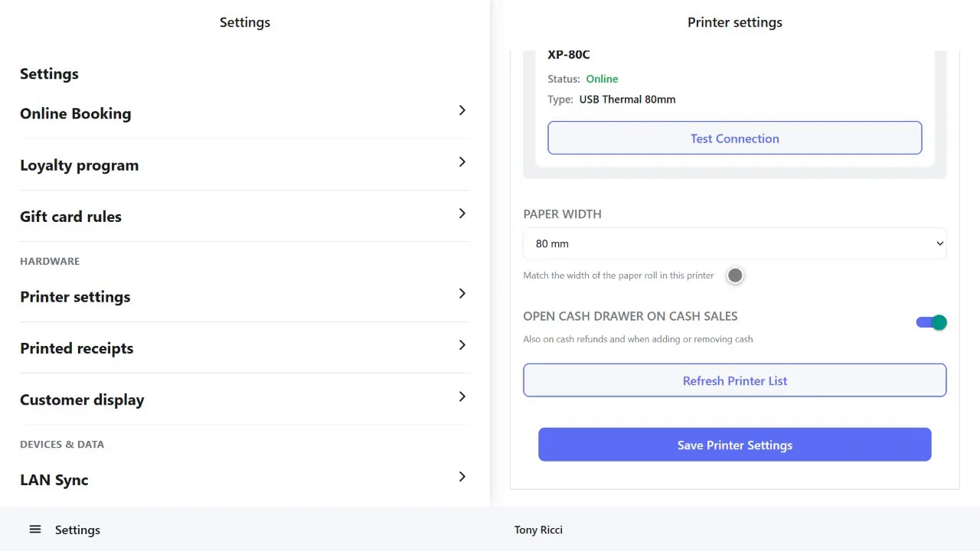Screen dimensions: 980x551
Task: Click the DEVICES & DATA section heading
Action: tap(62, 444)
